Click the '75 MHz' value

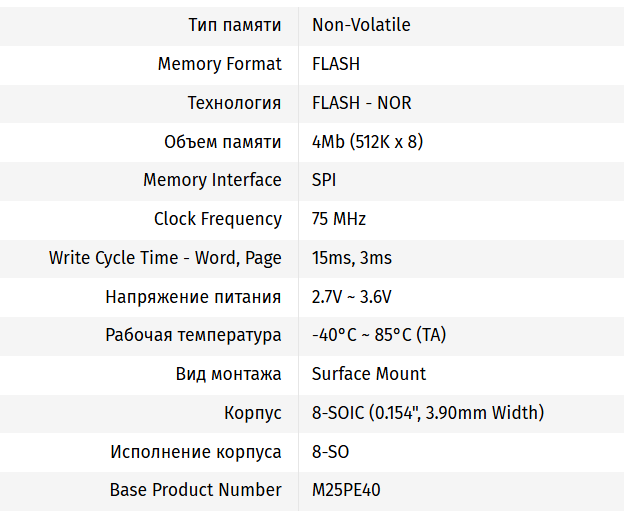339,219
